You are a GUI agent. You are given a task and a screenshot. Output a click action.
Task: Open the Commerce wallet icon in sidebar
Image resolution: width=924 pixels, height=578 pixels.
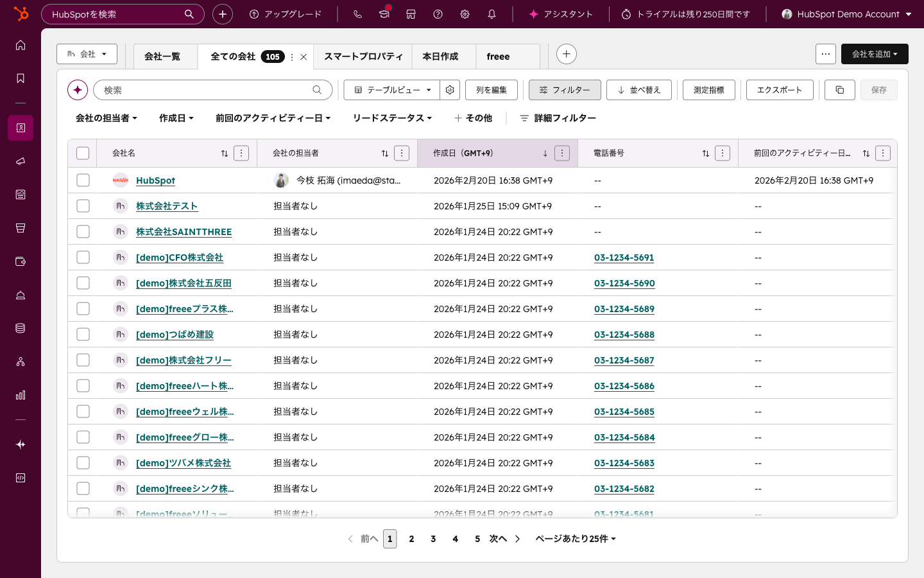20,261
